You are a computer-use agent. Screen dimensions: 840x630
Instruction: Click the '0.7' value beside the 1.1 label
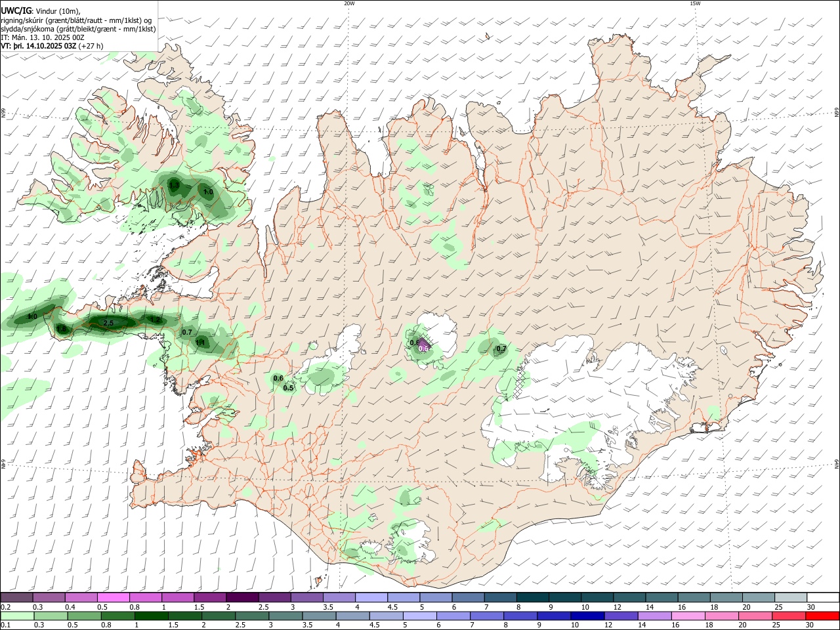(x=187, y=332)
